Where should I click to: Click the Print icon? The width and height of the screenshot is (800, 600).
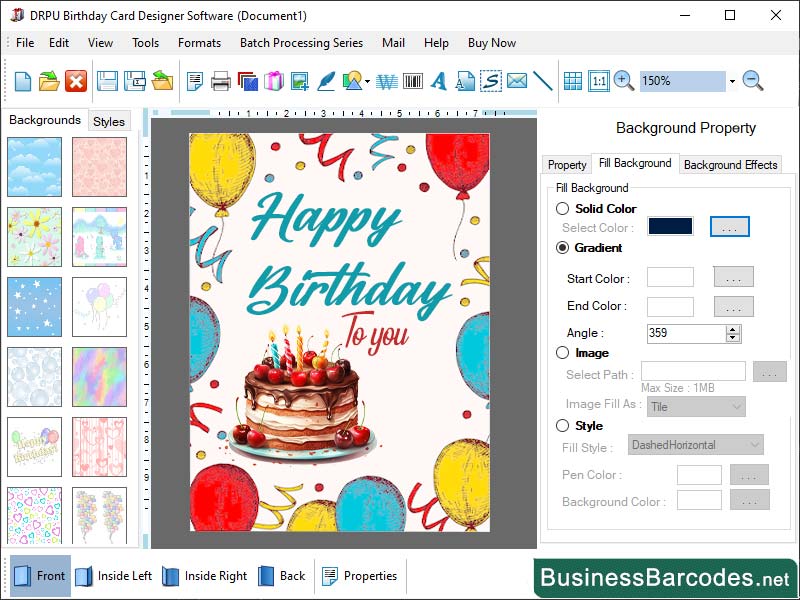click(x=222, y=82)
